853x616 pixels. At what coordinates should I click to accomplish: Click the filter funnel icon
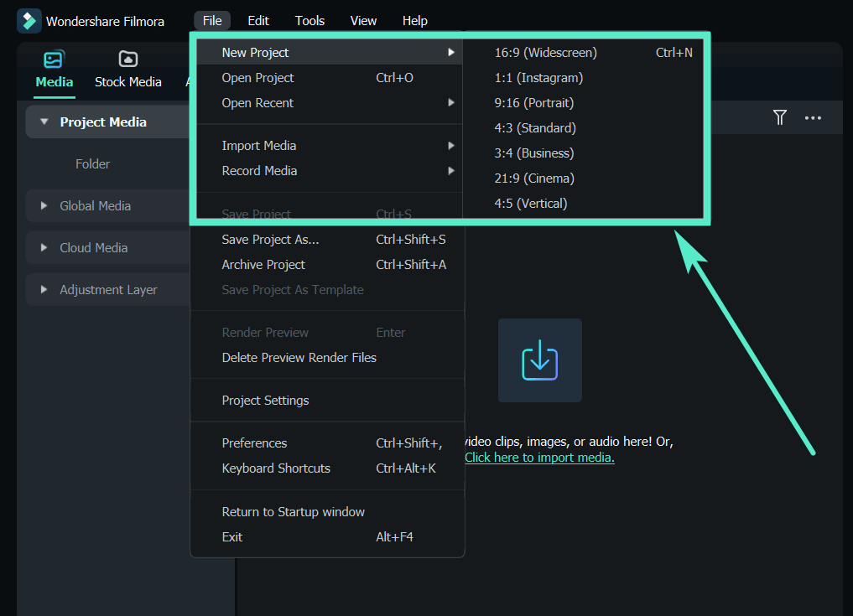(x=779, y=117)
